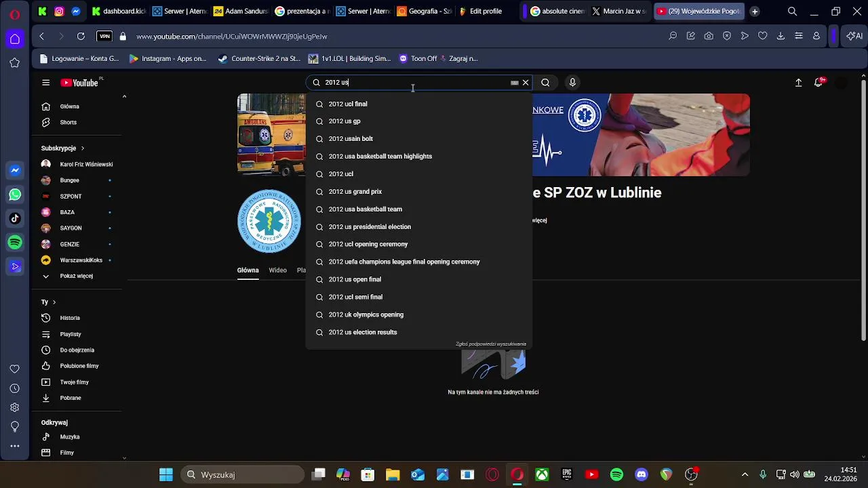Screen dimensions: 868x488
Task: Open the channel Wideo tab
Action: coord(277,270)
